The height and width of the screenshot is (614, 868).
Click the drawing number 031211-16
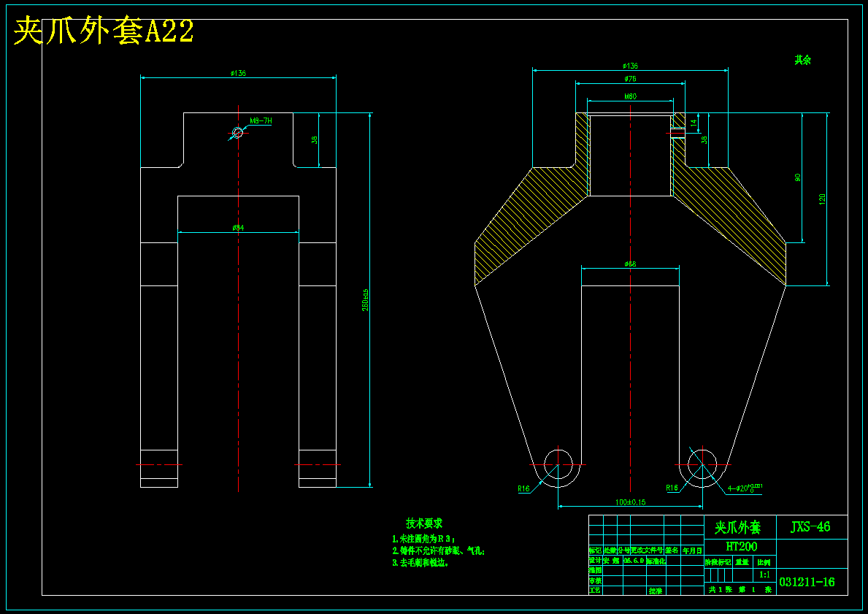click(x=807, y=583)
